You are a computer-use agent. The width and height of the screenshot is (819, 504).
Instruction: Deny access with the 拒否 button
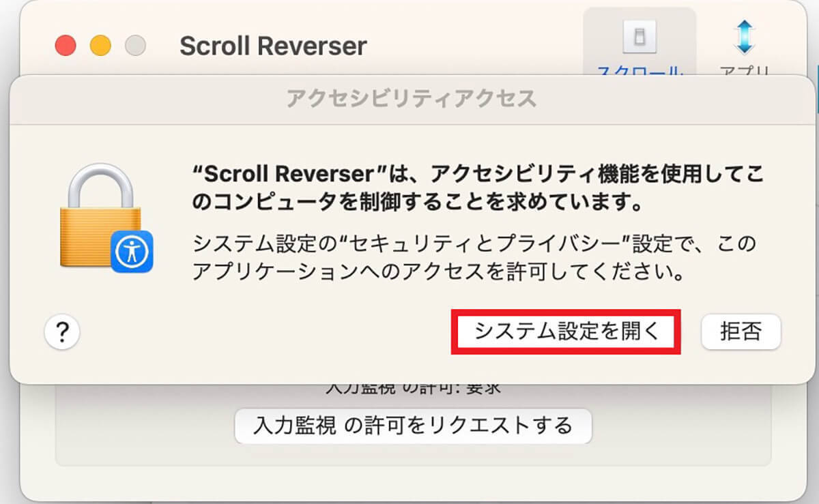[x=741, y=332]
